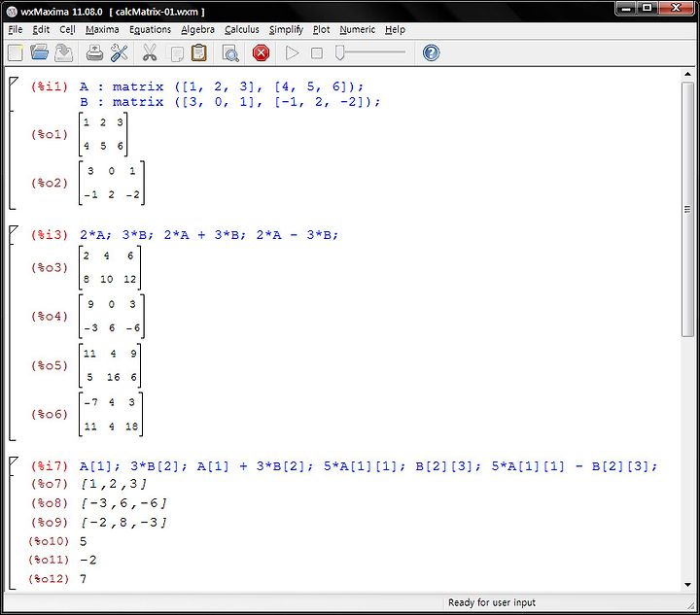Minimize the wxMaxima window
The image size is (700, 615).
(626, 8)
